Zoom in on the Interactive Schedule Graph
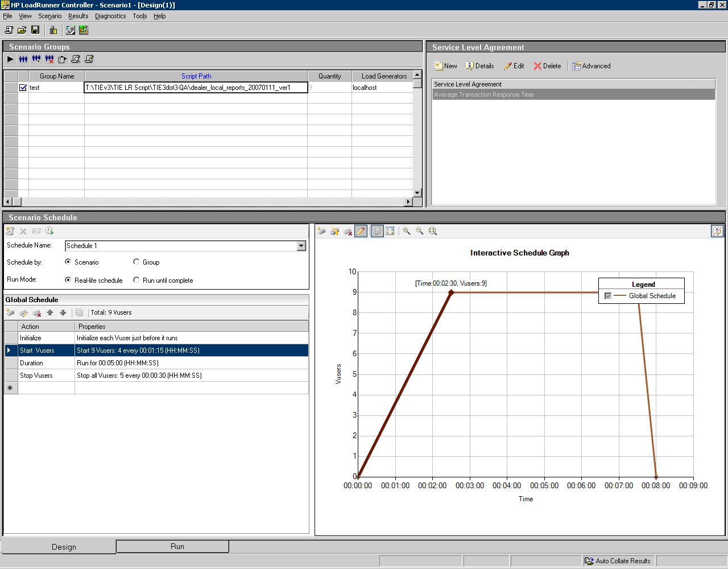This screenshot has height=569, width=728. (407, 231)
